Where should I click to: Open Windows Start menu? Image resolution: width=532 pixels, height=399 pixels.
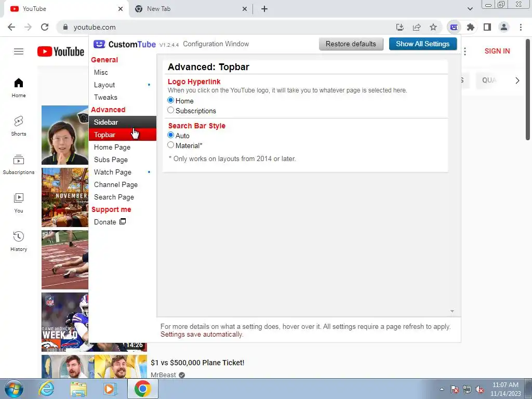click(14, 389)
